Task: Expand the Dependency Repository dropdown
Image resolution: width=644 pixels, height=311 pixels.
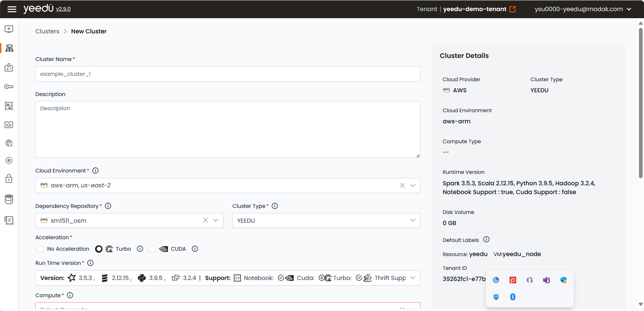Action: click(x=216, y=220)
